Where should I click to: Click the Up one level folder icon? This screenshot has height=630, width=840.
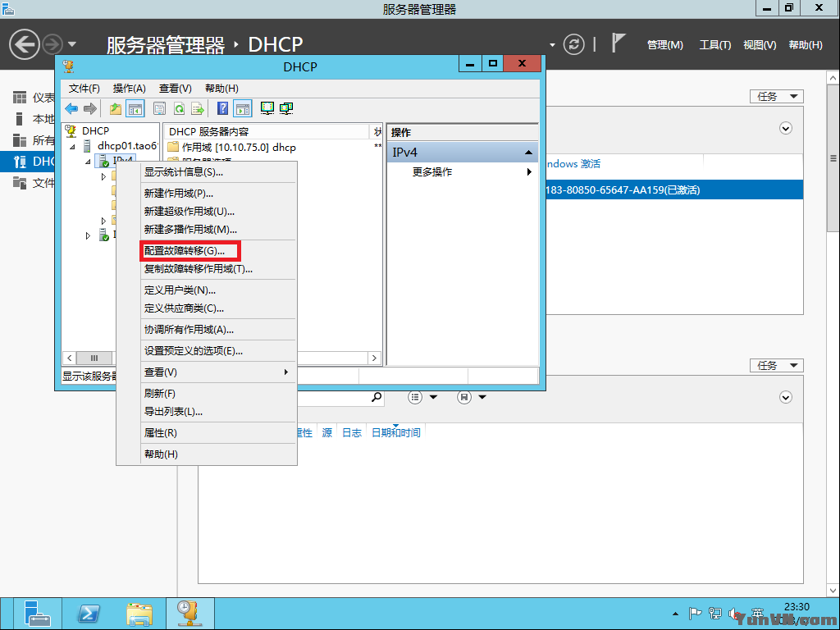115,109
